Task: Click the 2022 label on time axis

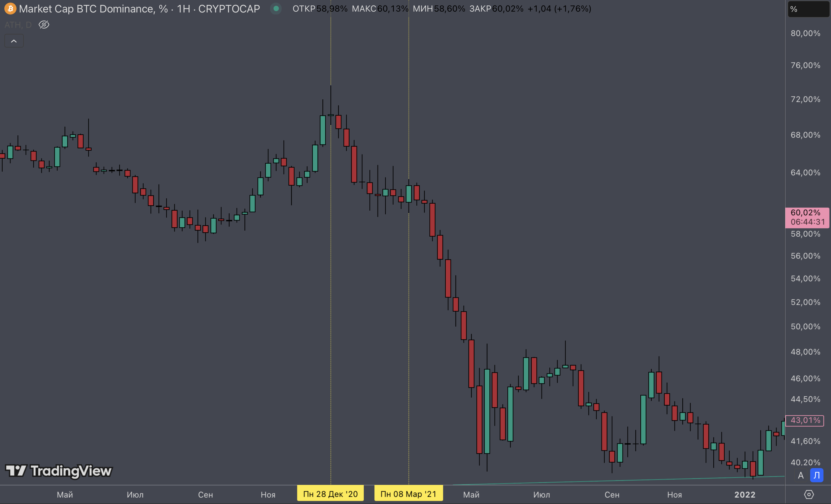Action: pyautogui.click(x=745, y=494)
